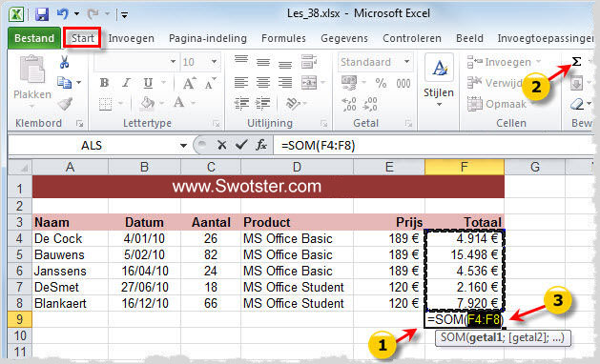Open the Stijlen styles button
600x364 pixels.
tap(439, 81)
